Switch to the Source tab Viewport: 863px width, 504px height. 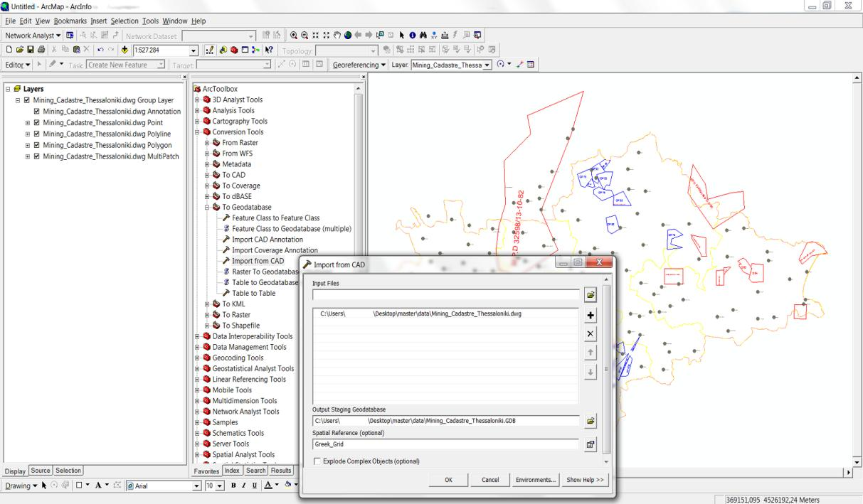[x=41, y=471]
